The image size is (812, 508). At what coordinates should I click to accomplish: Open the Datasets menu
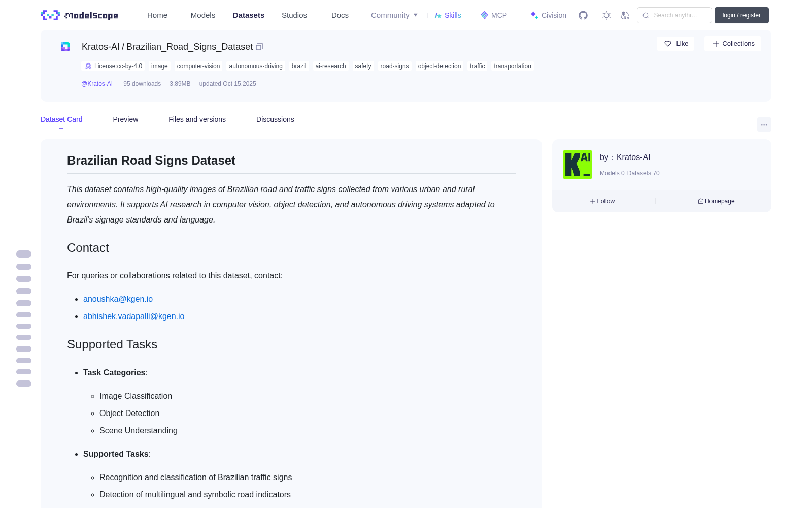pos(249,15)
